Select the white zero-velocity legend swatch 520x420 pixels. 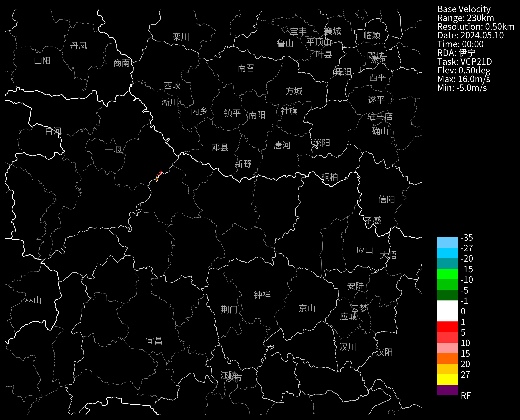[x=447, y=311]
